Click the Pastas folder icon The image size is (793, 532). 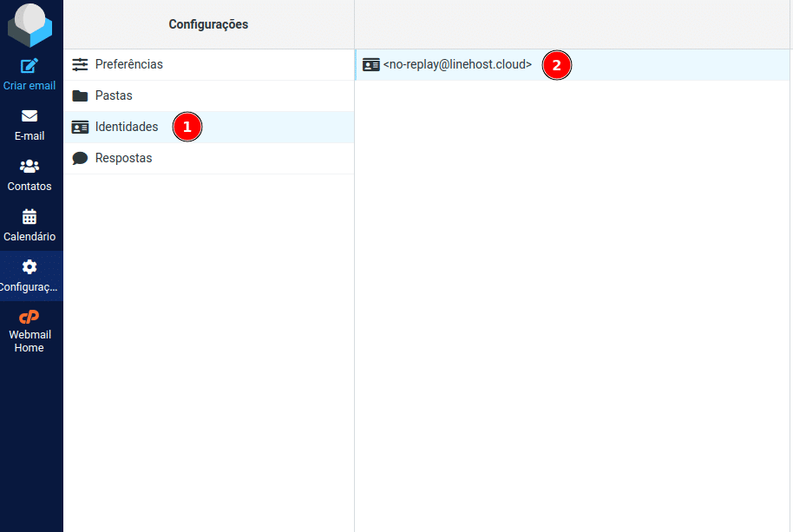(x=81, y=95)
